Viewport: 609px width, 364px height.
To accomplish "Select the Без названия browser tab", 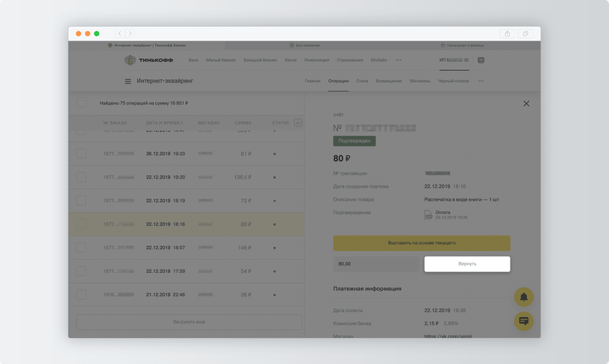I will (304, 45).
